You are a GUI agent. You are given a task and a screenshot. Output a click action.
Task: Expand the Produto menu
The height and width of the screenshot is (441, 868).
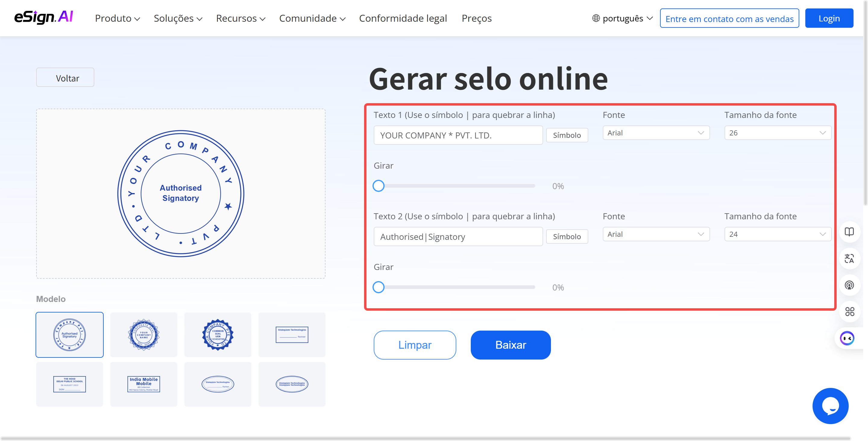(117, 18)
